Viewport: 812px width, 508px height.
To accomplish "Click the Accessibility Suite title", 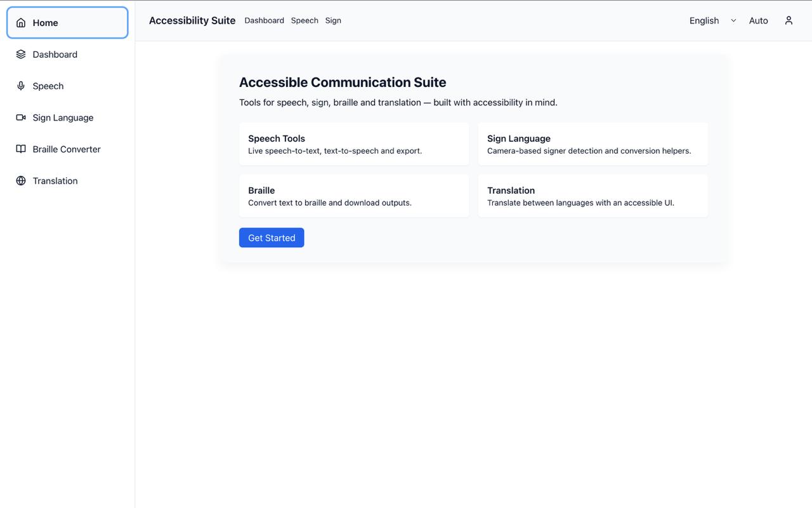I will click(192, 20).
